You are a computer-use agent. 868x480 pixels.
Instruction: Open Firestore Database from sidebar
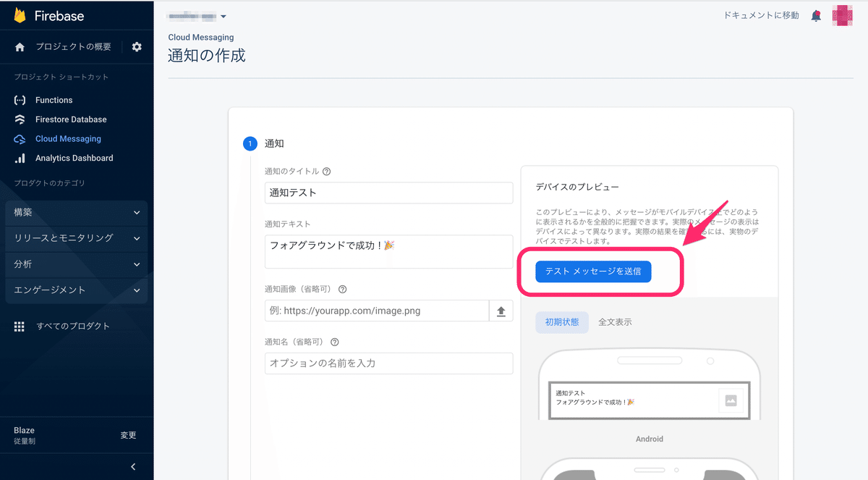point(70,119)
